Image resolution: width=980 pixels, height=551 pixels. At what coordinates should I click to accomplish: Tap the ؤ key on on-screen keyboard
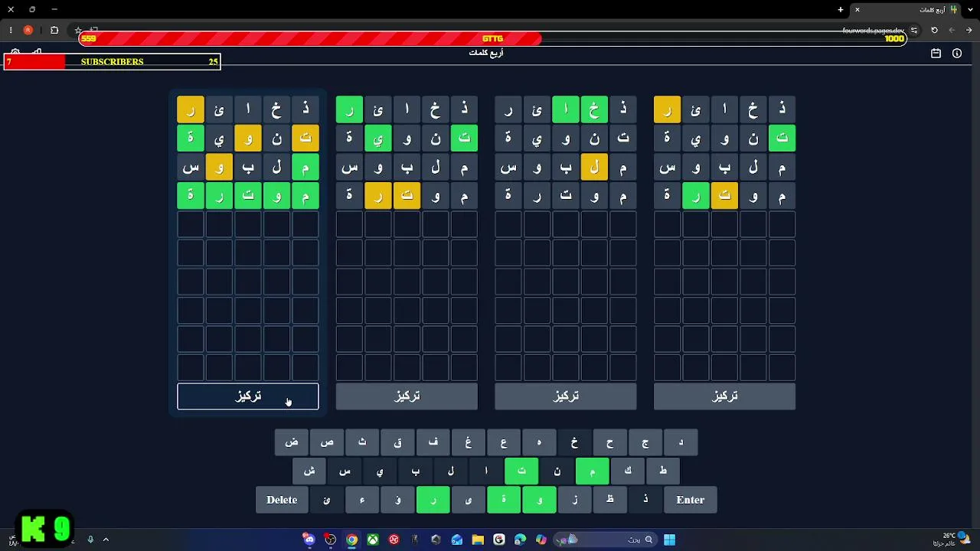[397, 500]
